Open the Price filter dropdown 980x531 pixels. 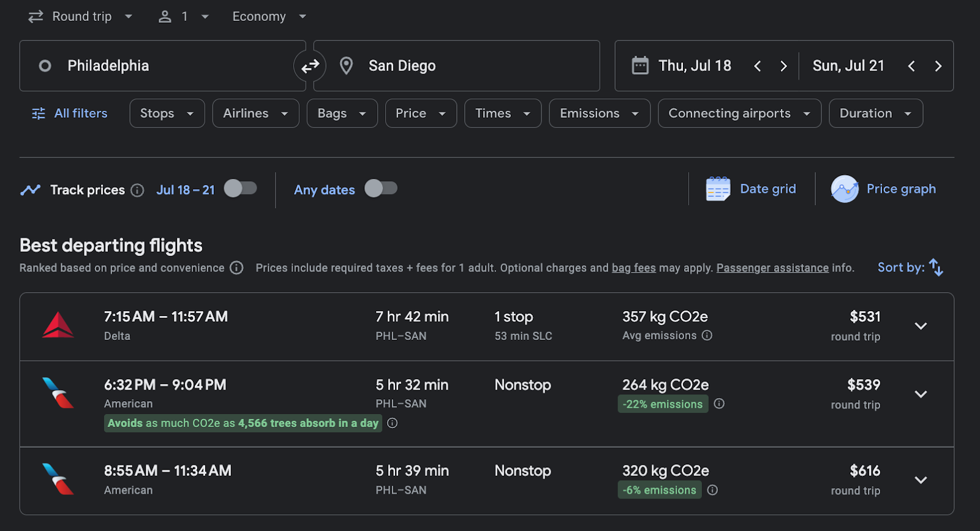click(x=421, y=113)
